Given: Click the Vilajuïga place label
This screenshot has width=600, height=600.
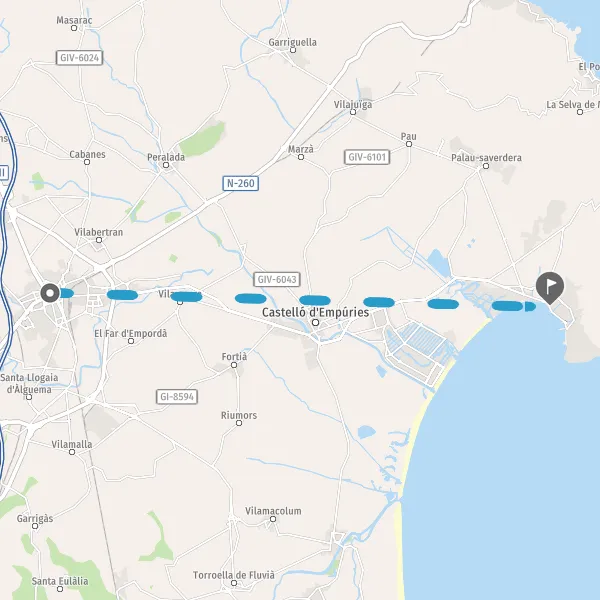Looking at the screenshot, I should coord(353,104).
